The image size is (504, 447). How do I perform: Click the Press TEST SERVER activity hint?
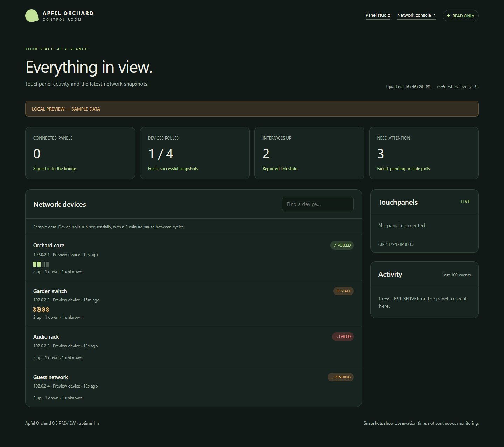(x=423, y=303)
